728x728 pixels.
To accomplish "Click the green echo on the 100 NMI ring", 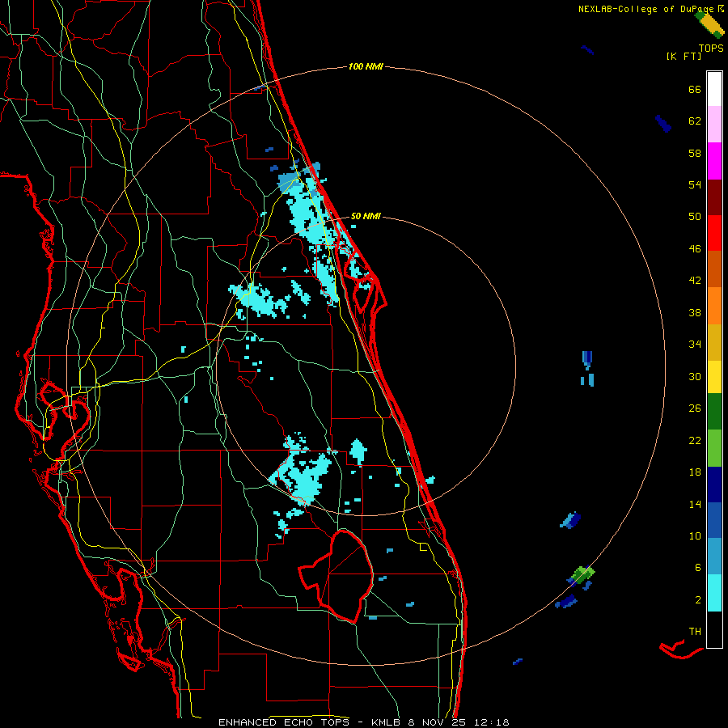I will coord(582,575).
